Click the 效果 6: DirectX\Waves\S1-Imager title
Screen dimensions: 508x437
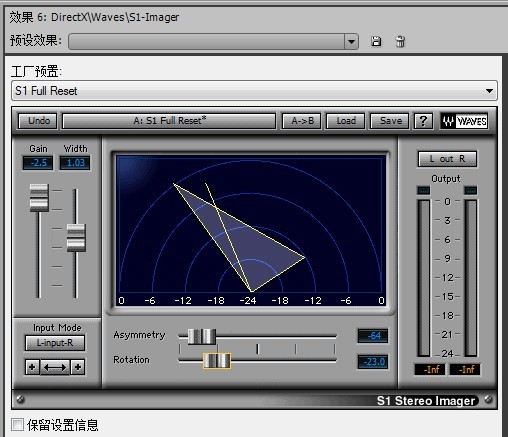pos(94,17)
